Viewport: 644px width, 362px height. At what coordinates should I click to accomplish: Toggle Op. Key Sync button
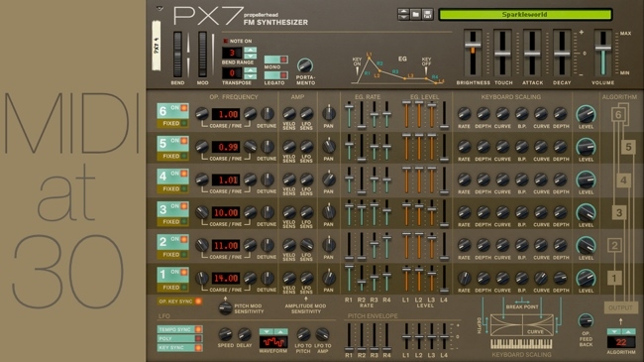coord(180,302)
